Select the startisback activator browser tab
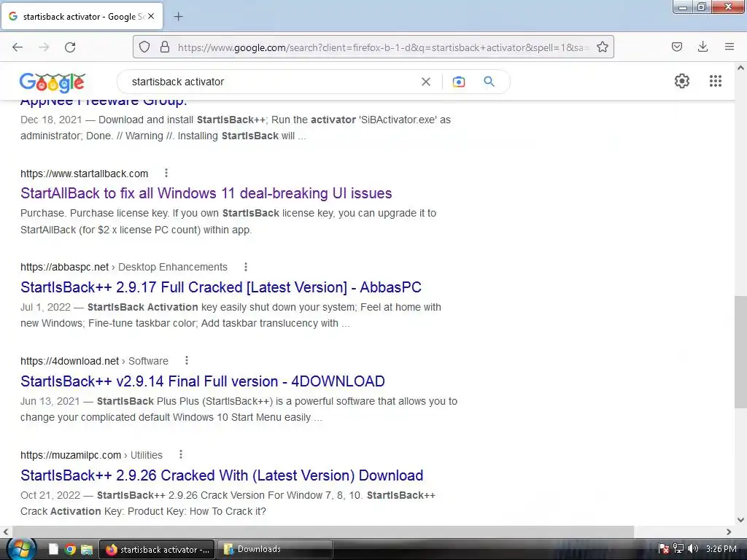 82,17
